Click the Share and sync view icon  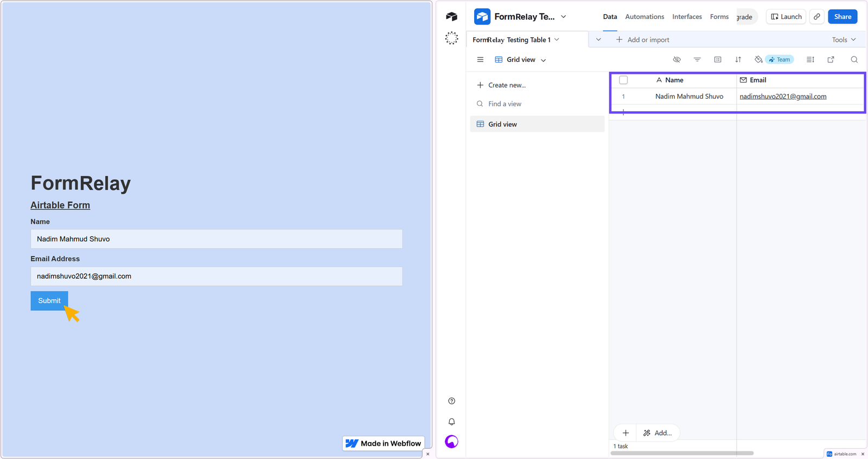831,60
